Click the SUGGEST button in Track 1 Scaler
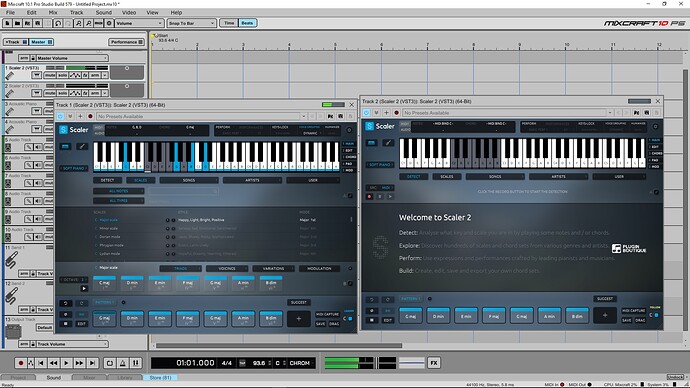Viewport: 690px width, 388px height. click(299, 302)
